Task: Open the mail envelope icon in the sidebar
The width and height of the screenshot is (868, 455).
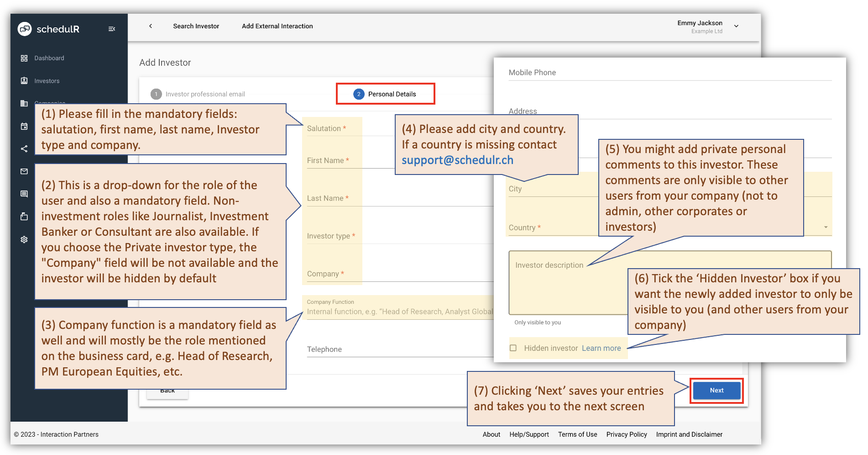Action: pos(24,171)
